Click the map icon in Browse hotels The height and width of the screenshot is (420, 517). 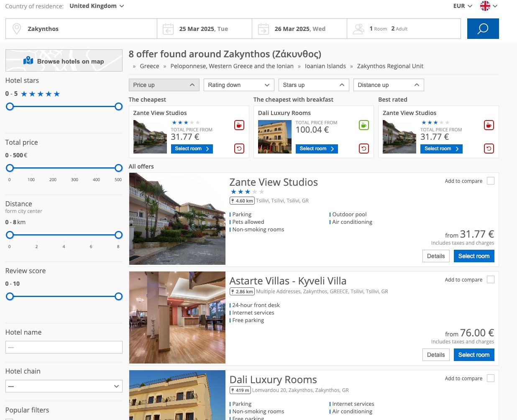[x=28, y=61]
